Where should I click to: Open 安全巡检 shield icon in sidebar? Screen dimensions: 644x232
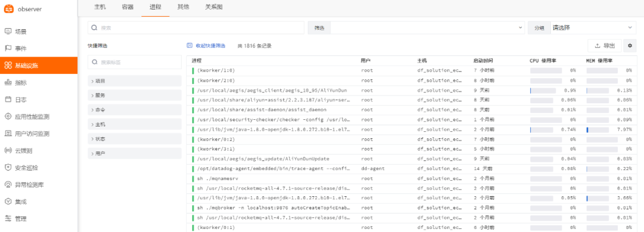(x=8, y=168)
